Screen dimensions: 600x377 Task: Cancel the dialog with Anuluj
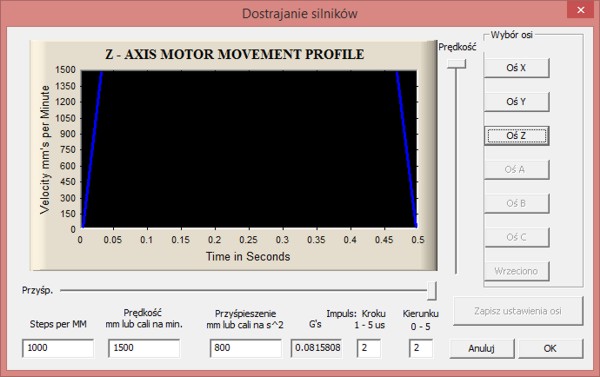pos(482,348)
